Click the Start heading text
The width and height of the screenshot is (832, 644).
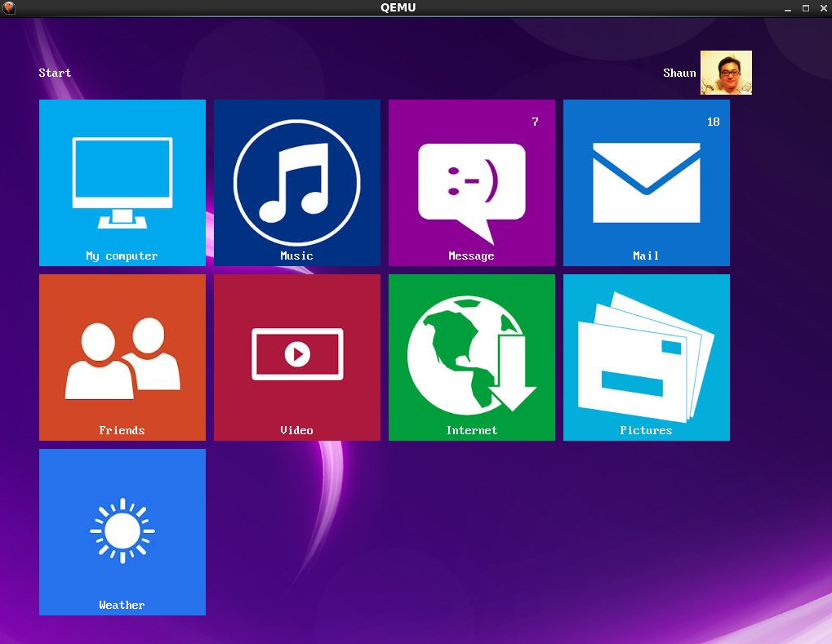tap(55, 73)
